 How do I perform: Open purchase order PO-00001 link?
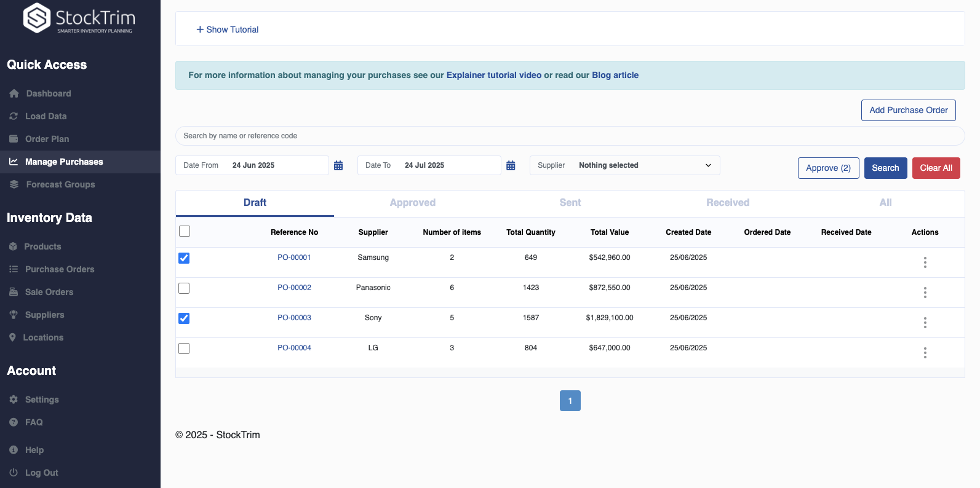pyautogui.click(x=294, y=258)
